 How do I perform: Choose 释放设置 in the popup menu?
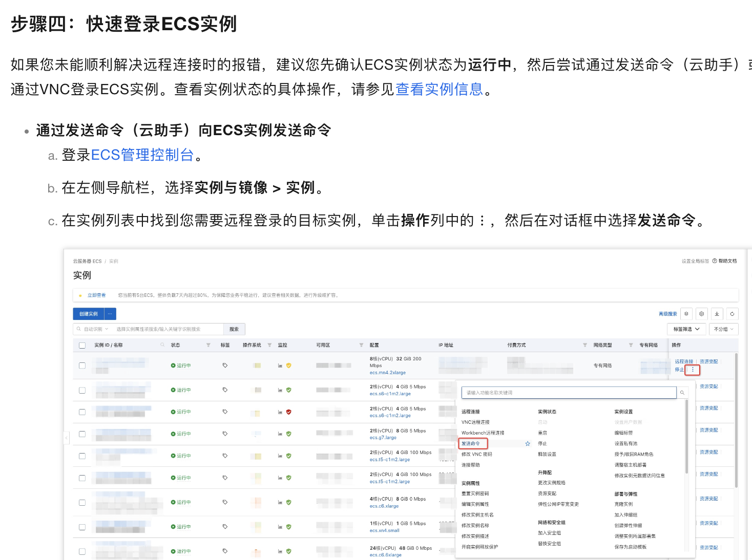(x=547, y=455)
